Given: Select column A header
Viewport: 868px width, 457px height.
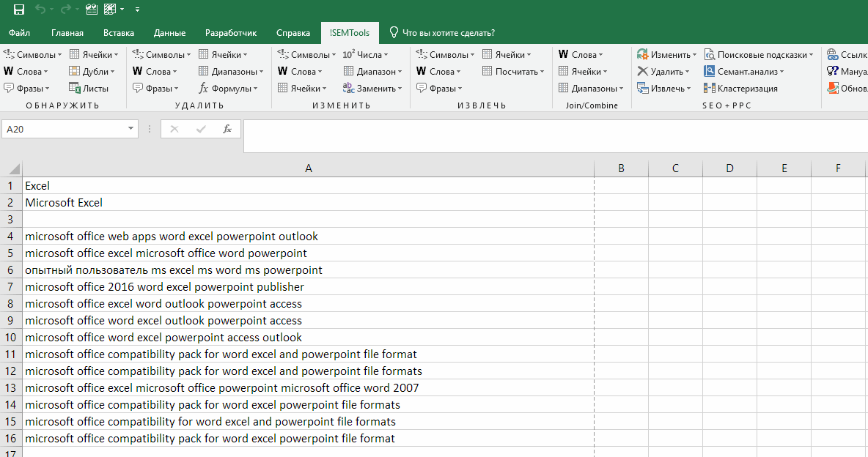Looking at the screenshot, I should (309, 168).
